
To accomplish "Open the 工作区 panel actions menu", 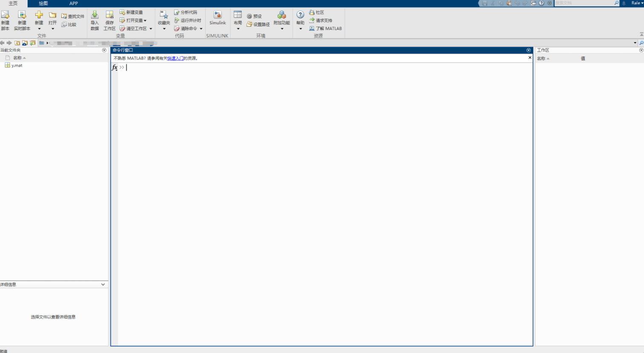I will 641,50.
